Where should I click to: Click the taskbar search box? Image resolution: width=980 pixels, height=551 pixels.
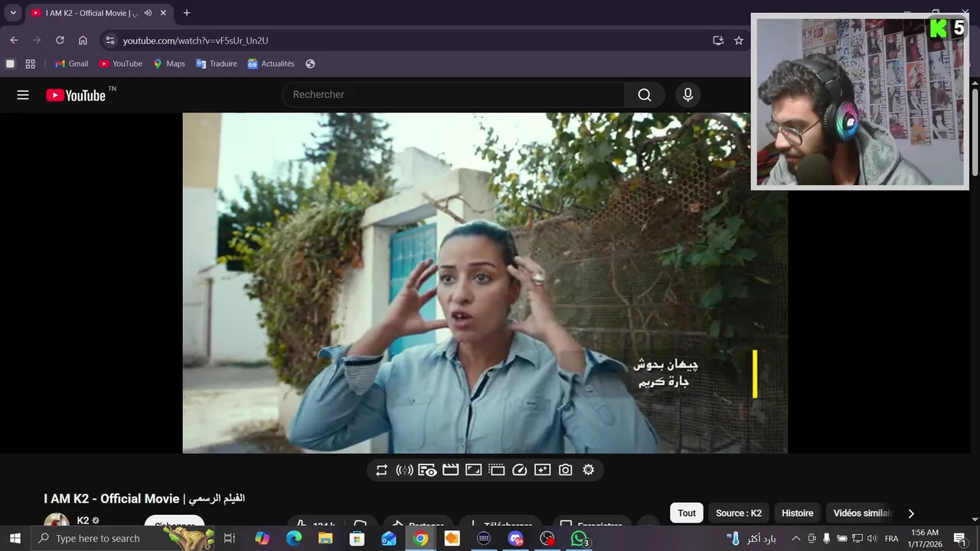(122, 539)
